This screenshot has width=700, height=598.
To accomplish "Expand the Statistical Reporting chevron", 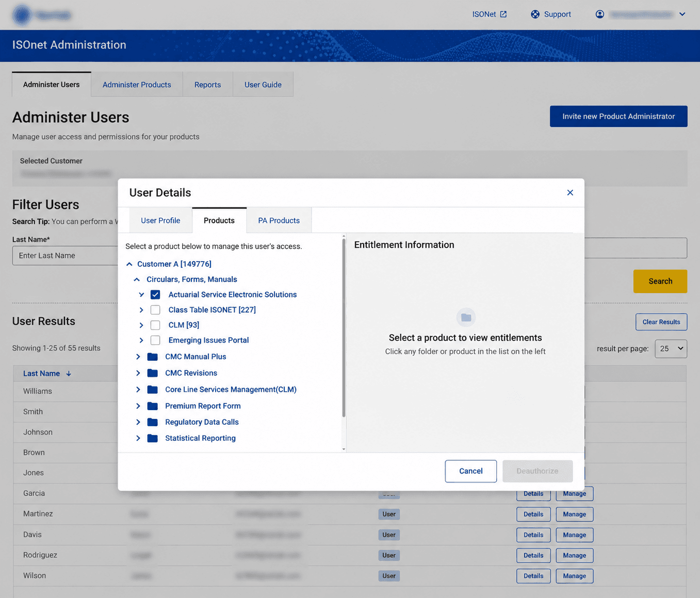I will coord(138,438).
